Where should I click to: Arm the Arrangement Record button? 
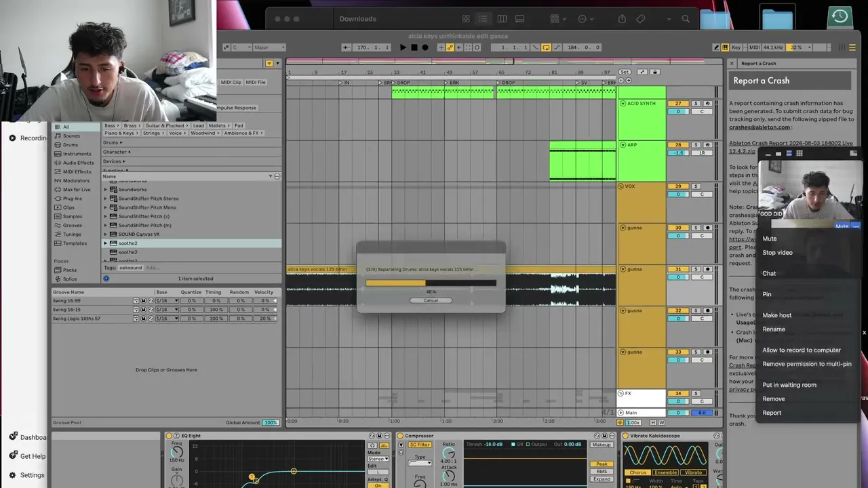[x=425, y=47]
